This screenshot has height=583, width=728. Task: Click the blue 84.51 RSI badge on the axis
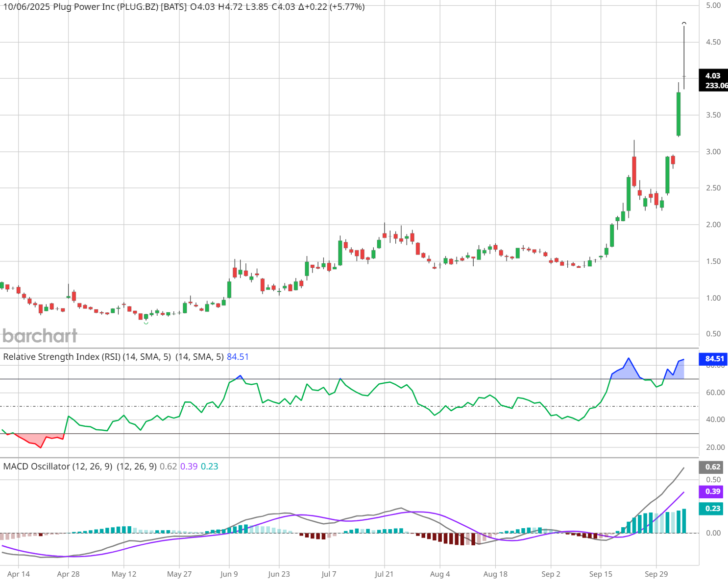pyautogui.click(x=713, y=359)
